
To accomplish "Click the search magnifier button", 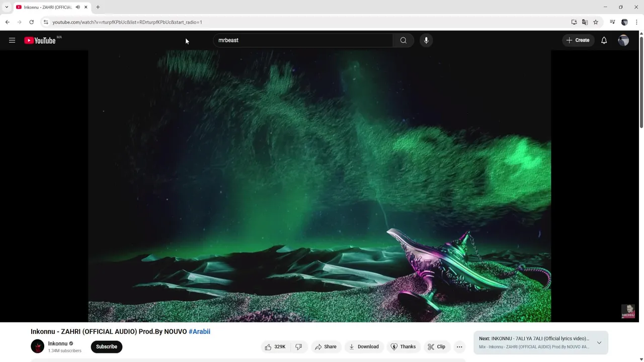I will coord(404,40).
